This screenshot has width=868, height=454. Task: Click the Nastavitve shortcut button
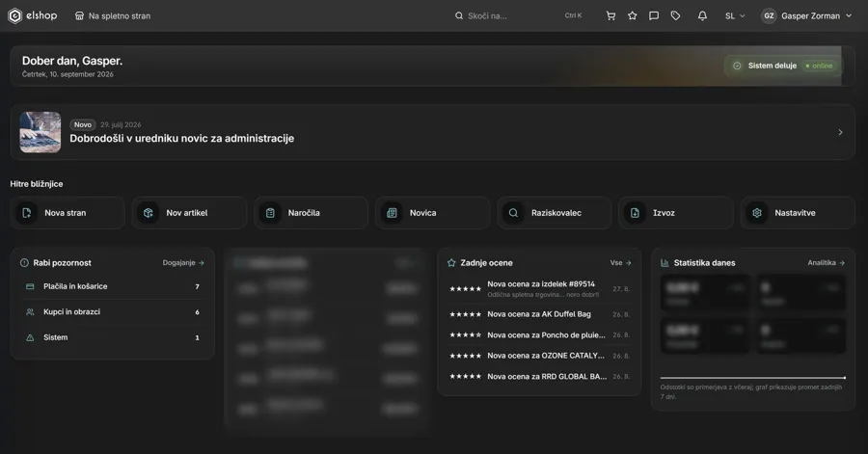click(798, 213)
